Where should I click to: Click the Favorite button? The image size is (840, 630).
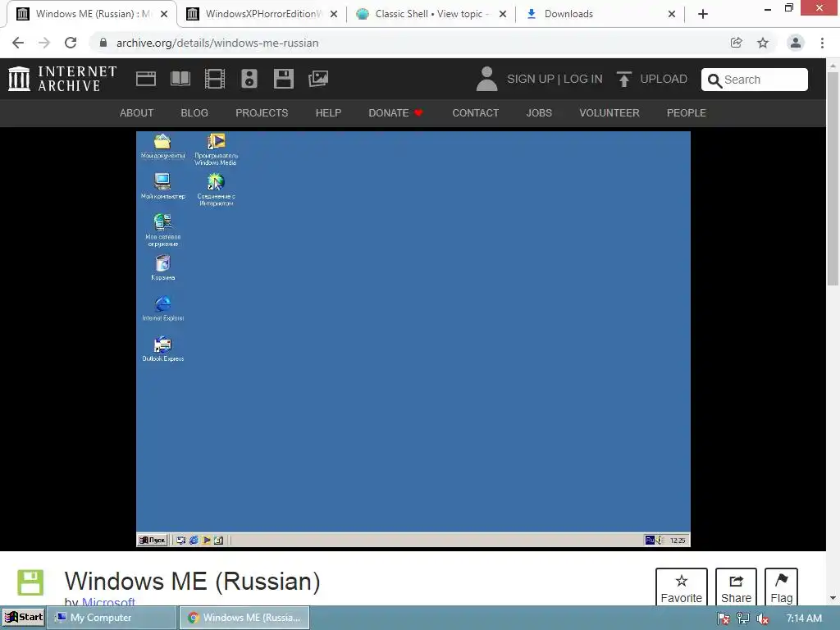tap(682, 587)
